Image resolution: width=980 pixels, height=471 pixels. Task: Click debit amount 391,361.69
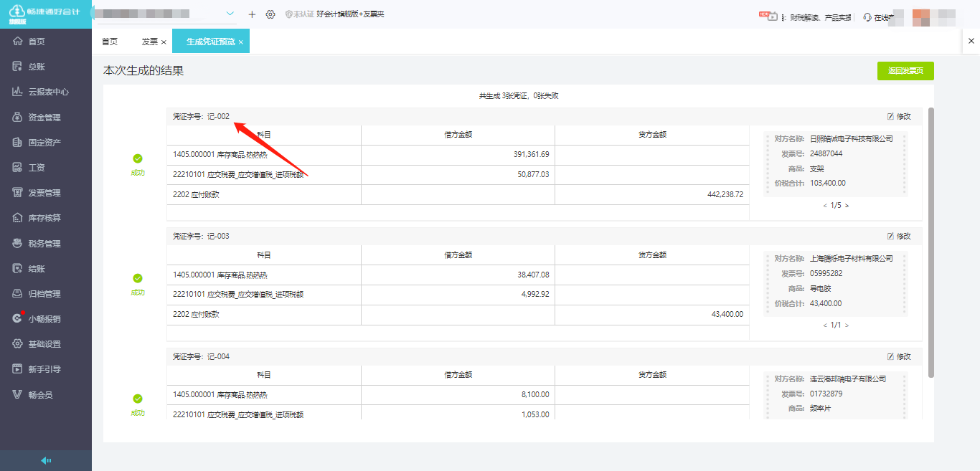[531, 154]
